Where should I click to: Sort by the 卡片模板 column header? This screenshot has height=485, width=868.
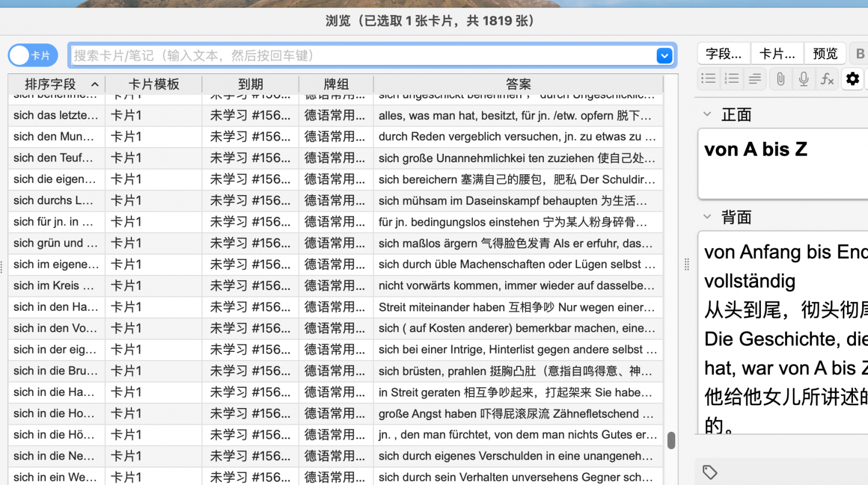pyautogui.click(x=153, y=84)
